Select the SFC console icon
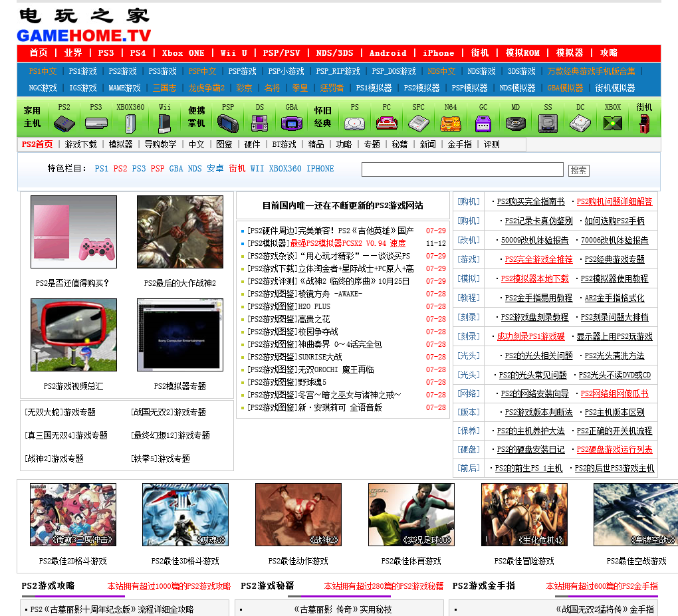 click(x=418, y=124)
